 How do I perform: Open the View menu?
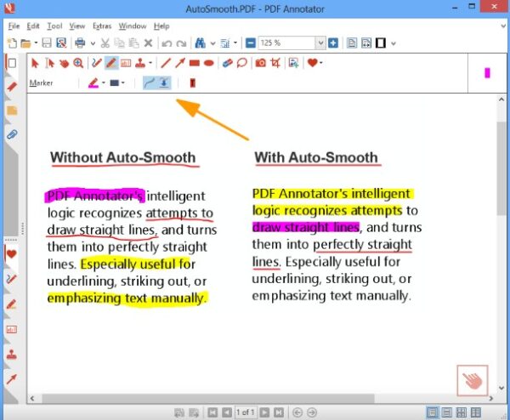(77, 26)
